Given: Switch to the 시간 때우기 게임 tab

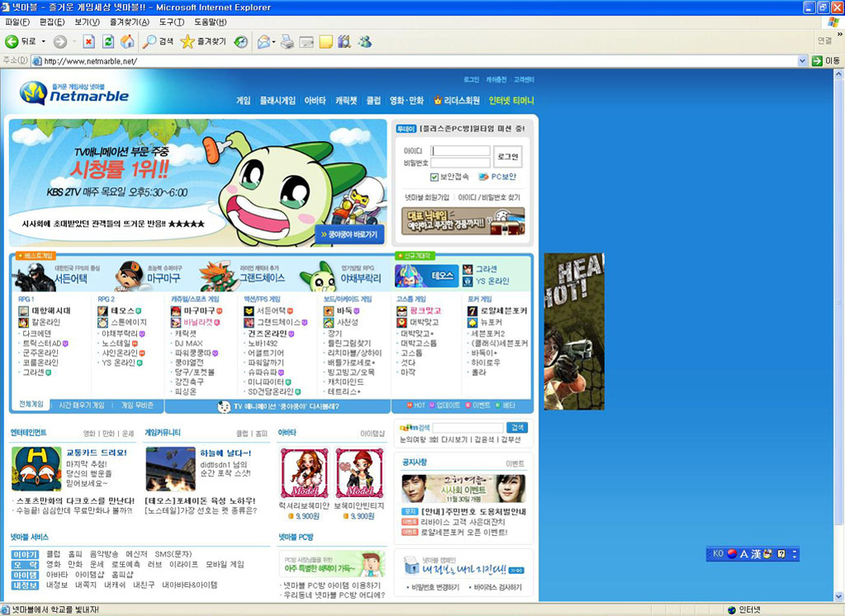Looking at the screenshot, I should tap(82, 406).
